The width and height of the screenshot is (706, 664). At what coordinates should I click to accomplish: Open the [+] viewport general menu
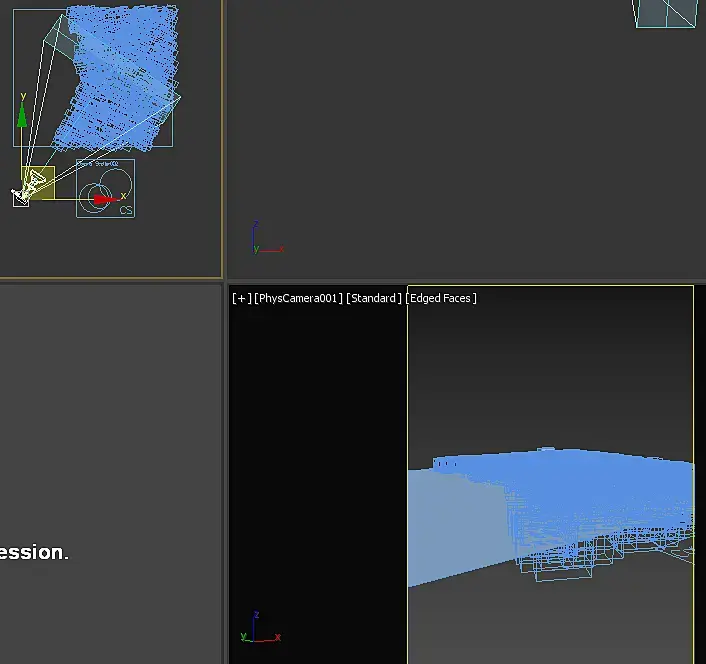click(241, 298)
